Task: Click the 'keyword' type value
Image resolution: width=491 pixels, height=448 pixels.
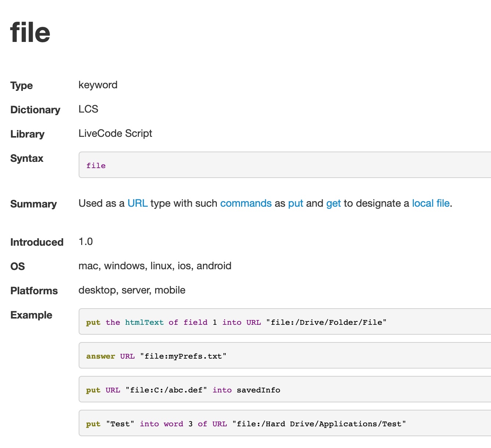Action: click(98, 85)
